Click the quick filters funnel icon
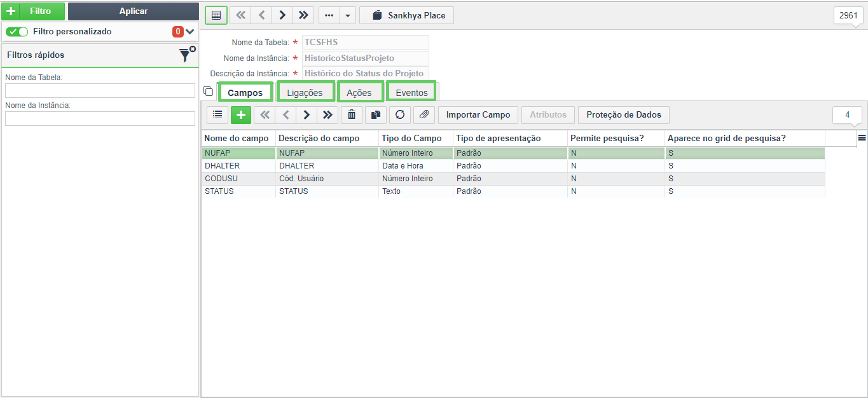868x398 pixels. (186, 55)
